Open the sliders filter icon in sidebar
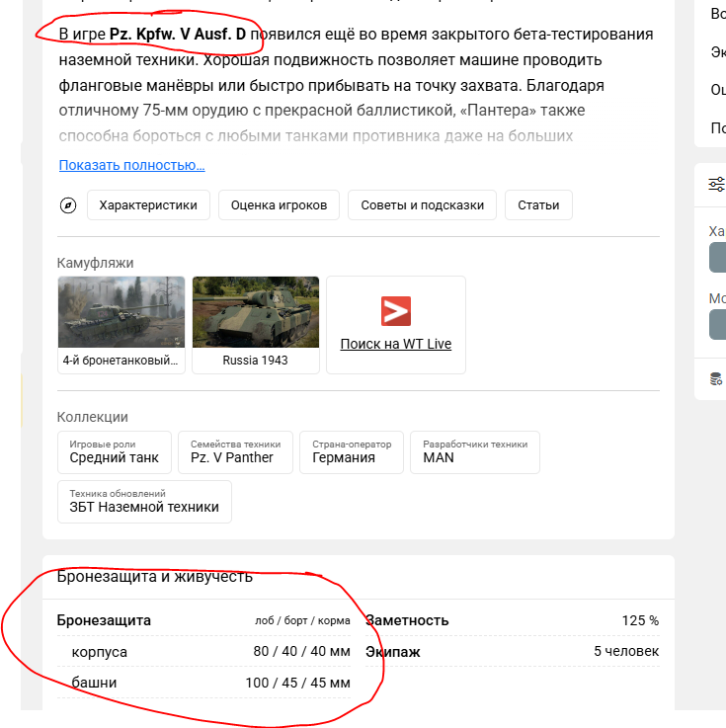Screen dimensions: 726x728 coord(716,185)
